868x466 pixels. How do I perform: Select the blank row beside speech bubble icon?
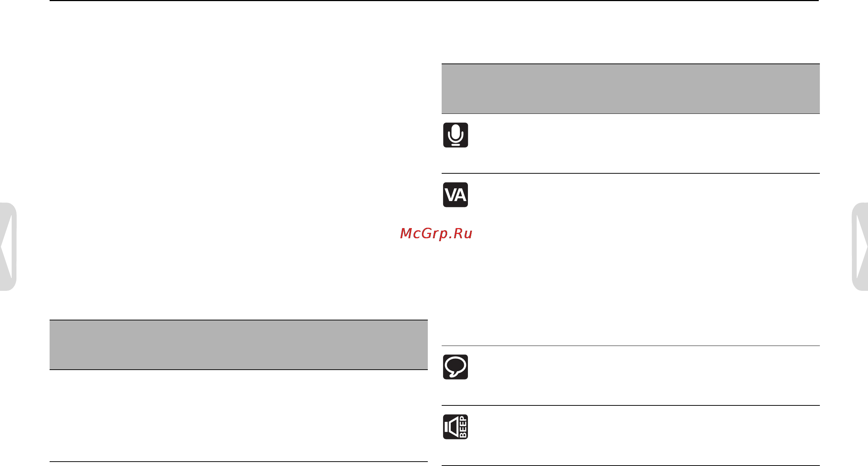(645, 376)
